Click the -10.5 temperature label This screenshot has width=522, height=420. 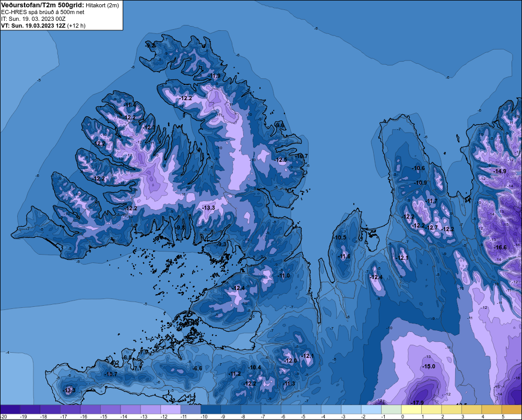pos(340,237)
